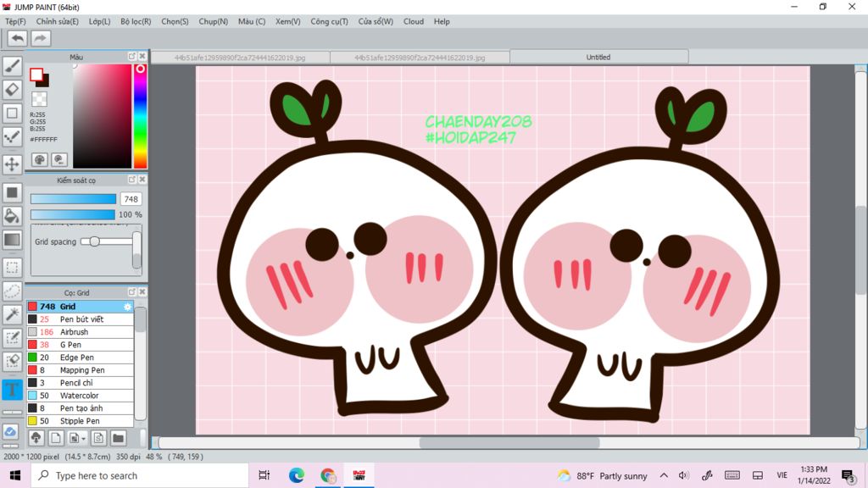Select the Dot pen tool
The height and width of the screenshot is (488, 868).
pos(12,136)
